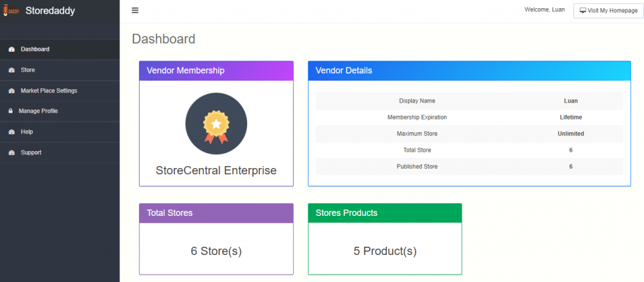Click the Store sidebar icon
Viewport: 644px width, 282px height.
click(x=11, y=70)
